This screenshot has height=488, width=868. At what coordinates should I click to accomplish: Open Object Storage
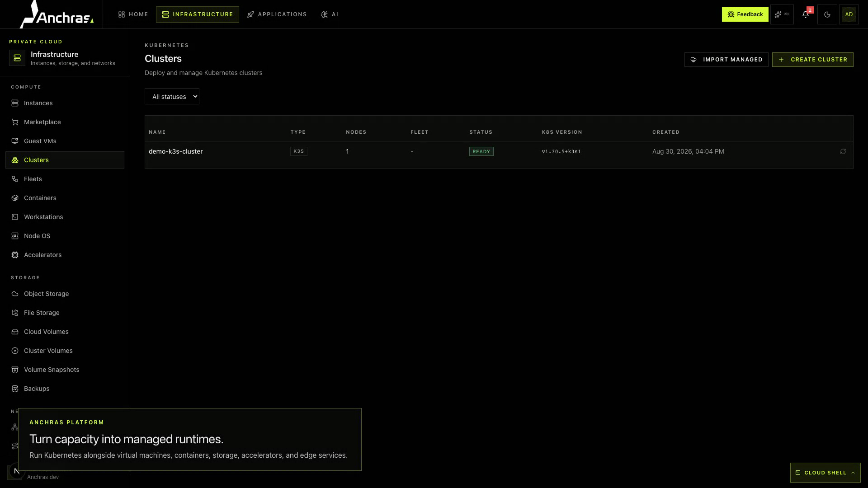click(x=65, y=294)
